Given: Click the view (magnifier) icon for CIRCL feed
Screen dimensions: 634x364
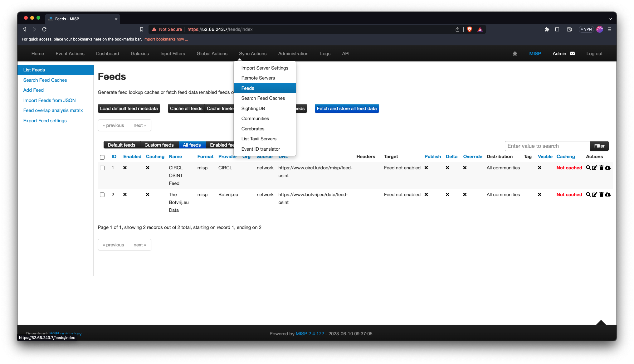Looking at the screenshot, I should 588,168.
